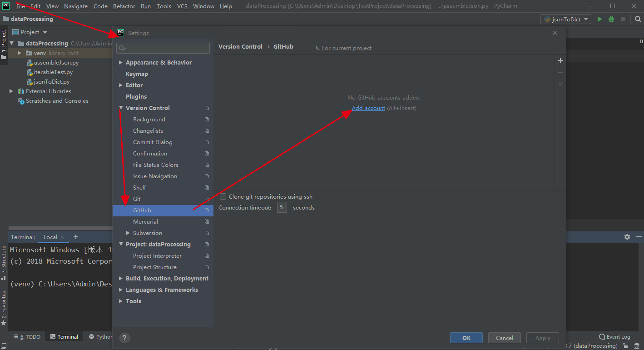Close the Local terminal tab
Viewport: 644px width, 350px height.
point(62,237)
